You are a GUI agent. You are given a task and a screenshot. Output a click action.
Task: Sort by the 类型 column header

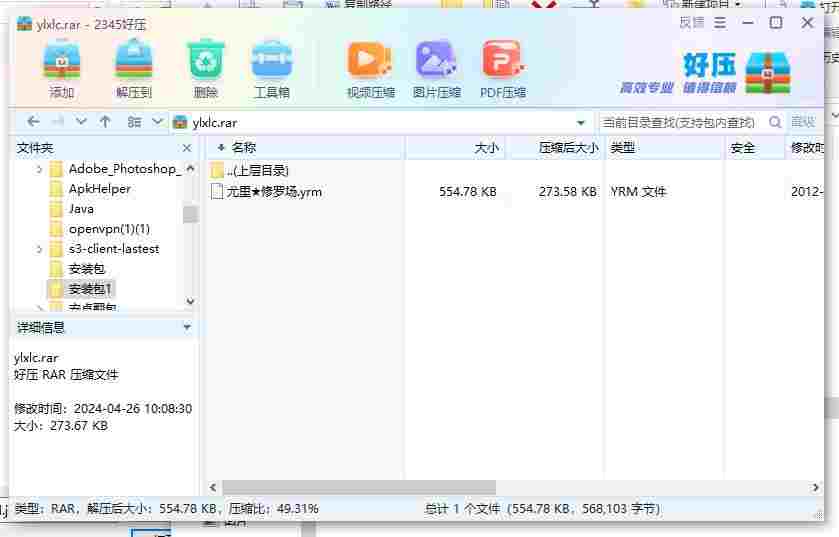(x=663, y=148)
